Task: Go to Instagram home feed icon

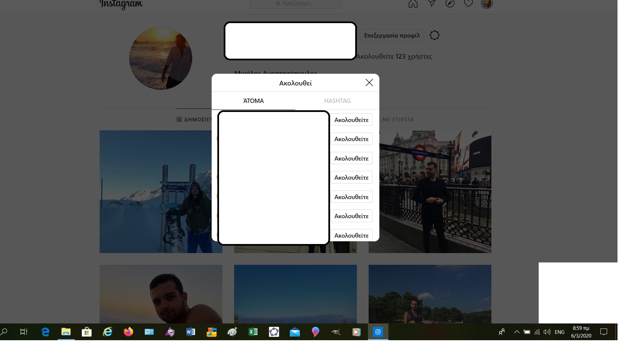Action: click(413, 4)
